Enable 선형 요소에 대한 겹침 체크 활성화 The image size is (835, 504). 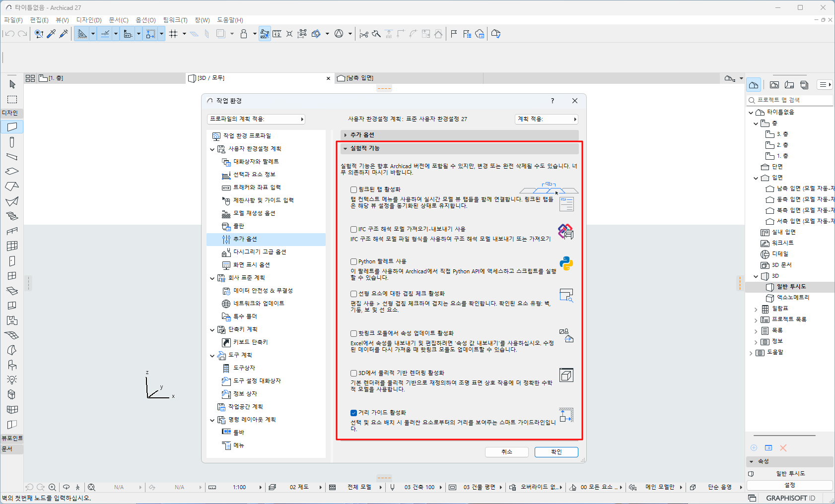354,294
